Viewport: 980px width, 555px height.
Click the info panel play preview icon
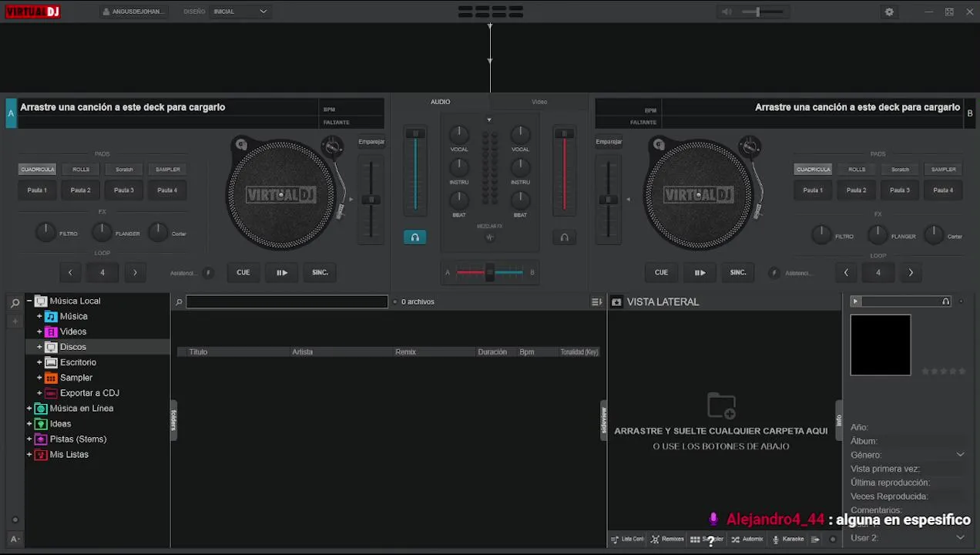point(855,301)
